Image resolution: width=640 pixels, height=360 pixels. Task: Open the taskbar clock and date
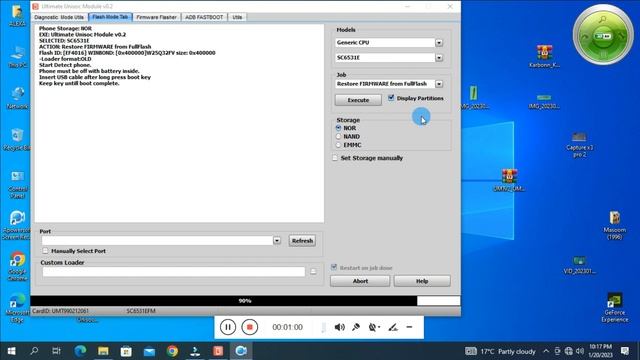point(600,351)
